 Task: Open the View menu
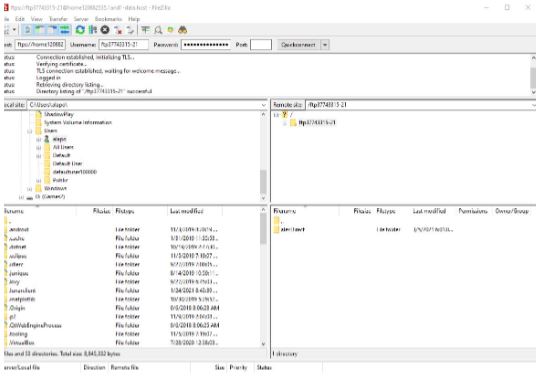[36, 19]
